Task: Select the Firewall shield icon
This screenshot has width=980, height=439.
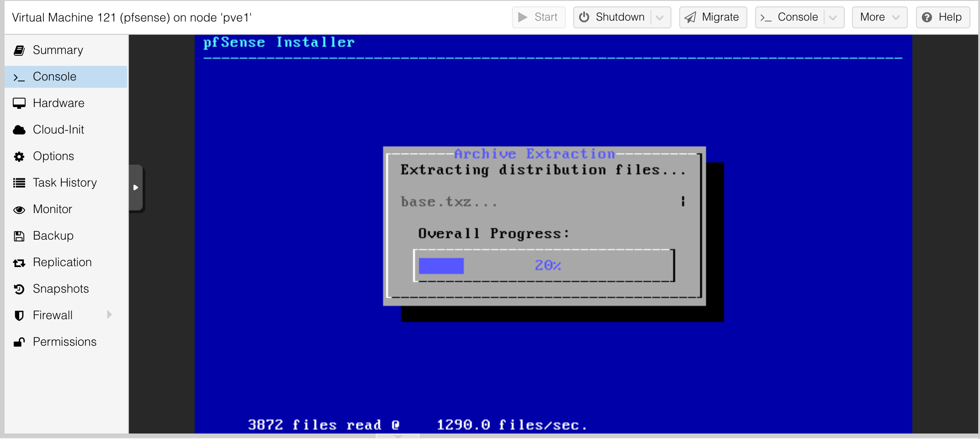Action: click(19, 316)
